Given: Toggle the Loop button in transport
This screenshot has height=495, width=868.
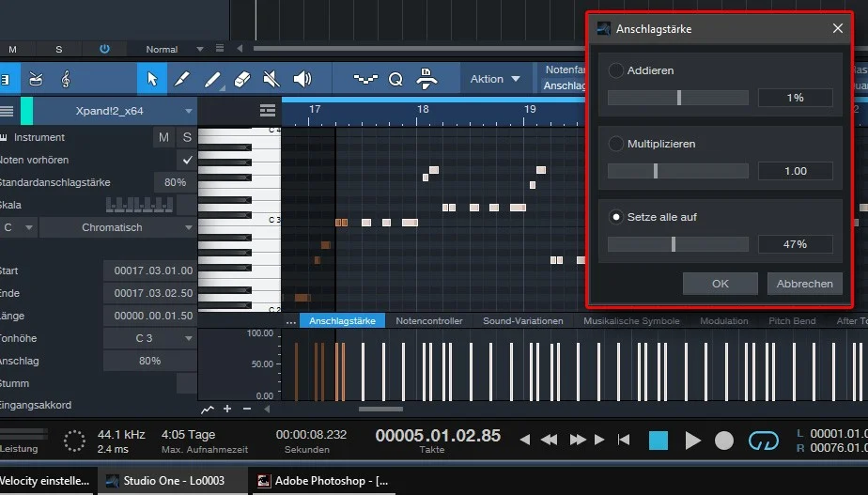Looking at the screenshot, I should point(764,441).
